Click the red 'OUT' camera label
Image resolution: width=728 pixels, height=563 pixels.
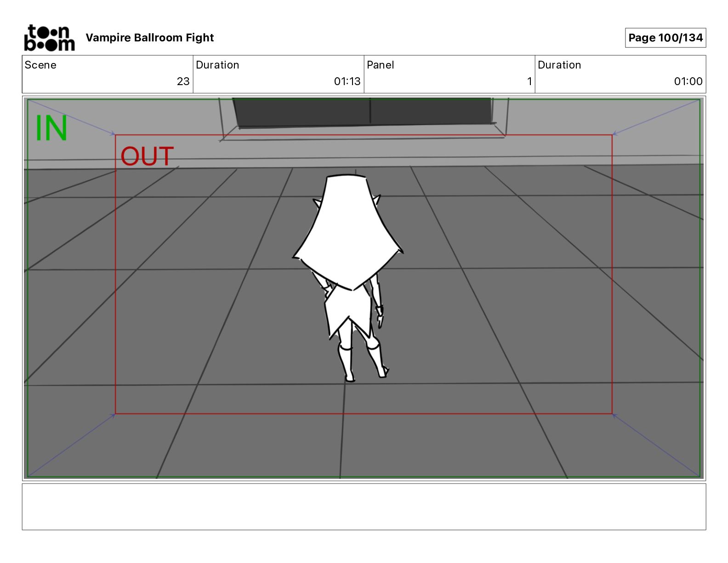tap(147, 156)
